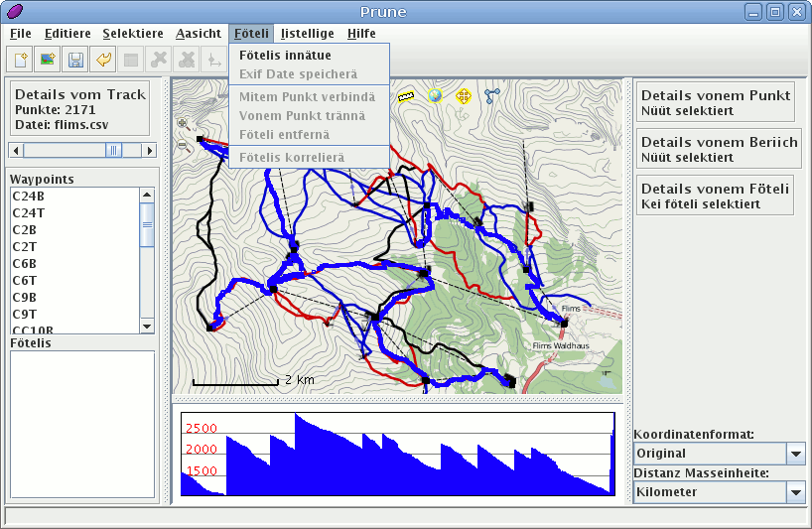Viewport: 812px width, 529px height.
Task: Click the add photos toolbar icon
Action: [x=47, y=60]
